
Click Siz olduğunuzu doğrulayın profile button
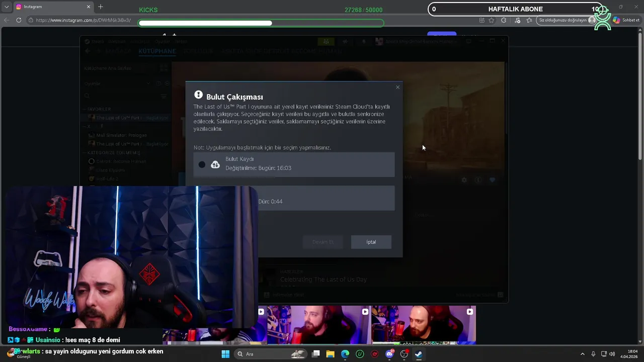point(567,20)
